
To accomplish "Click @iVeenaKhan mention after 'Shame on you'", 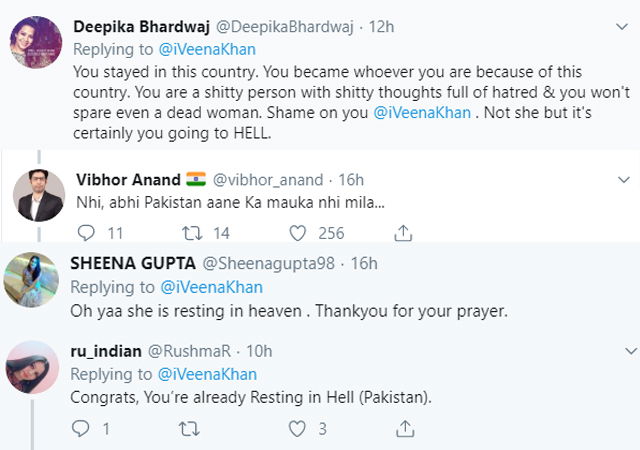I will pyautogui.click(x=422, y=112).
